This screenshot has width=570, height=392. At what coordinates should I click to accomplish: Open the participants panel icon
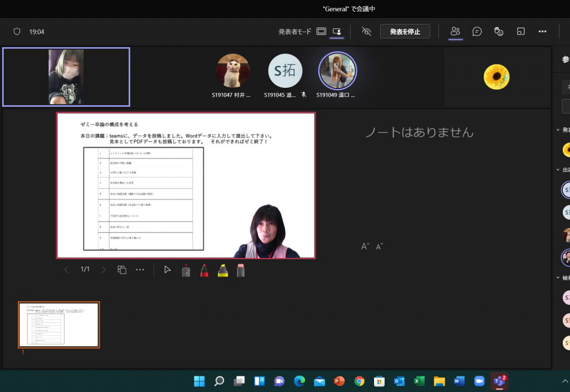[455, 32]
